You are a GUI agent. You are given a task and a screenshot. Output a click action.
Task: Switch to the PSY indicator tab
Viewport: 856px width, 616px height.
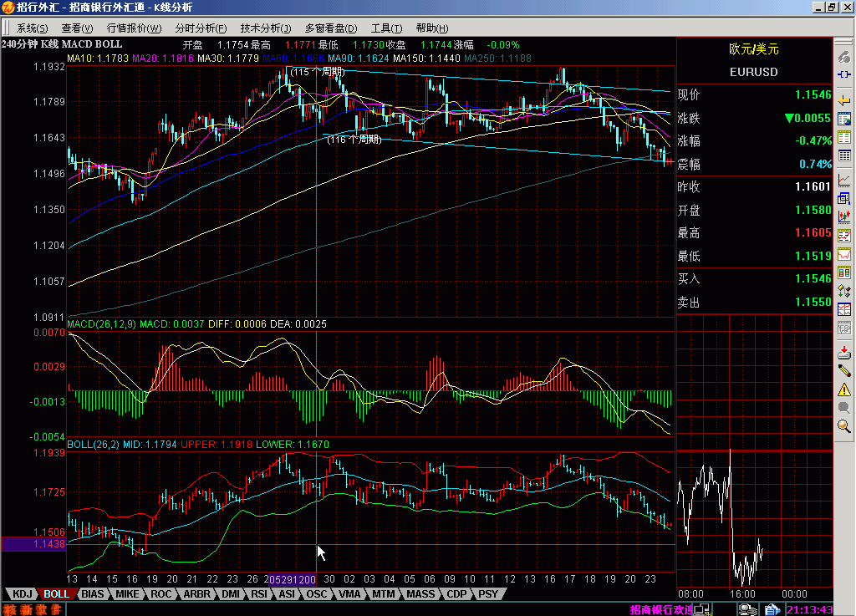488,594
